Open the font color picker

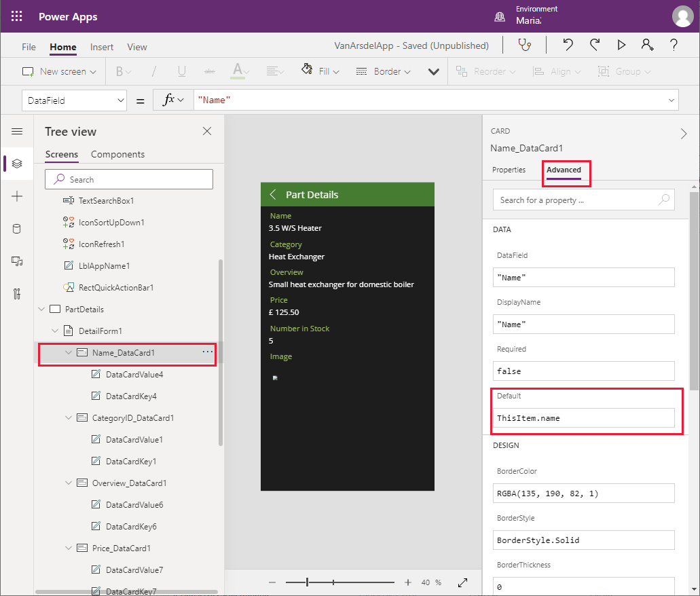click(240, 71)
